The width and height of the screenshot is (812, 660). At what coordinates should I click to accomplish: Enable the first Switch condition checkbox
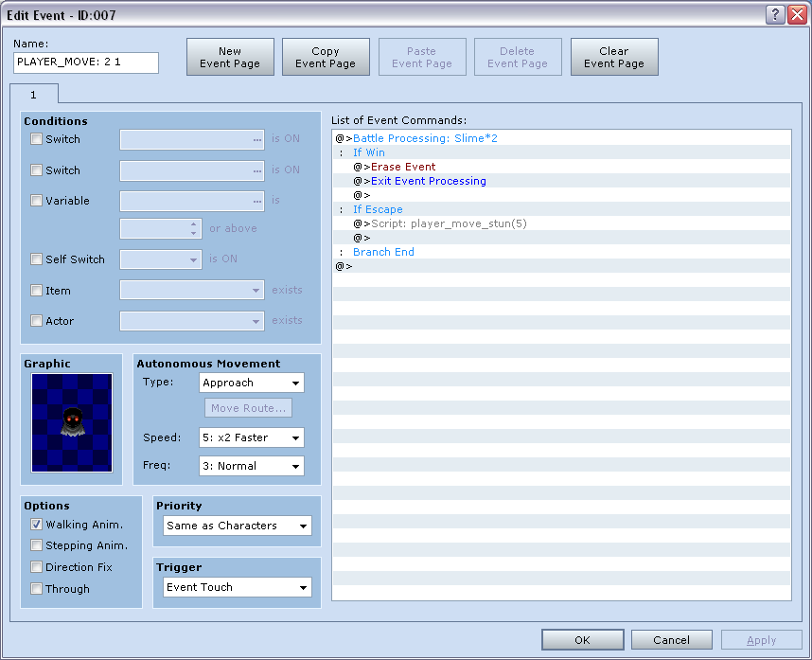pos(37,139)
